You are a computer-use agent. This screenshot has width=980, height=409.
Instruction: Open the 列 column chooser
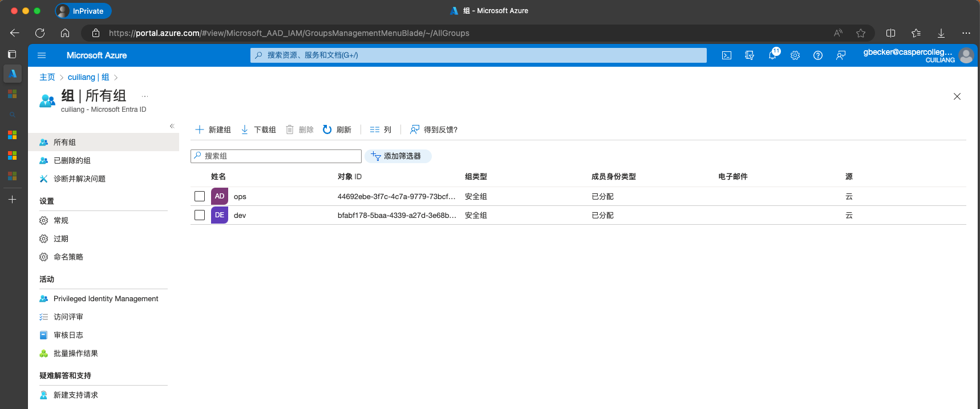pyautogui.click(x=380, y=129)
